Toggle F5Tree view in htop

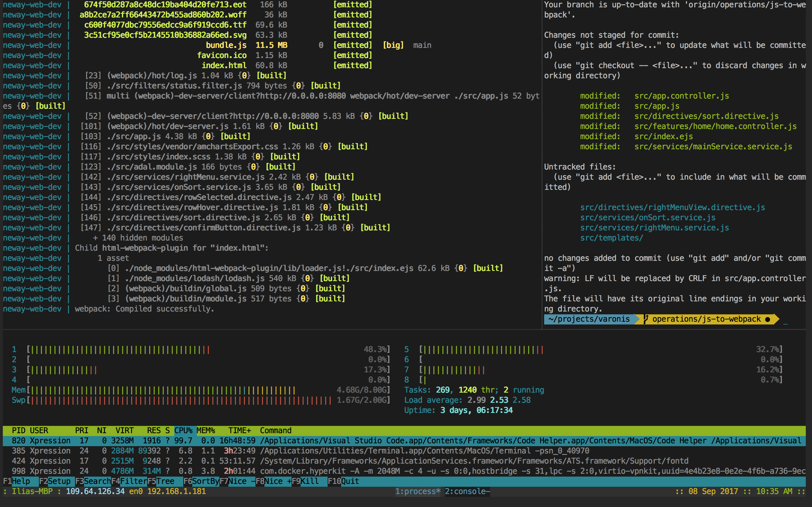[x=161, y=481]
